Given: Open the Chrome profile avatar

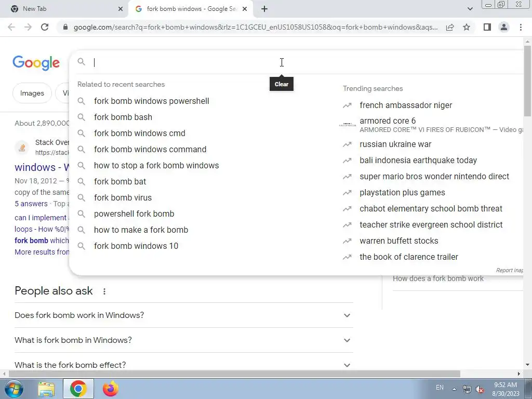Looking at the screenshot, I should click(504, 27).
